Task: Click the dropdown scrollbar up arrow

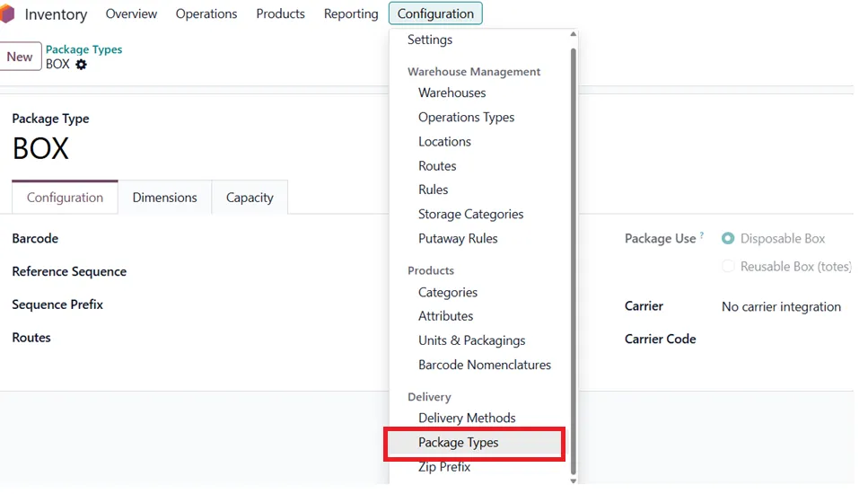Action: 573,34
